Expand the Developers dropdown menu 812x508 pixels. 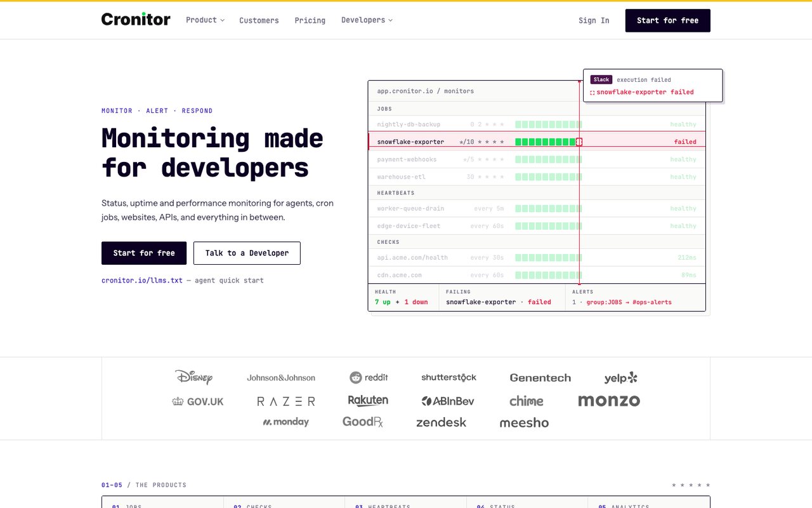pyautogui.click(x=367, y=20)
